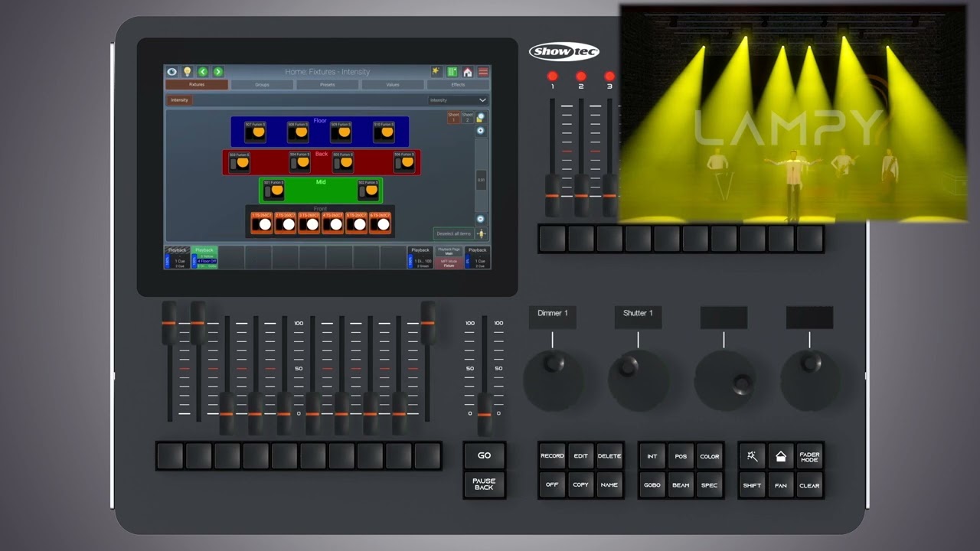Click the COPY key
980x551 pixels.
pos(581,485)
